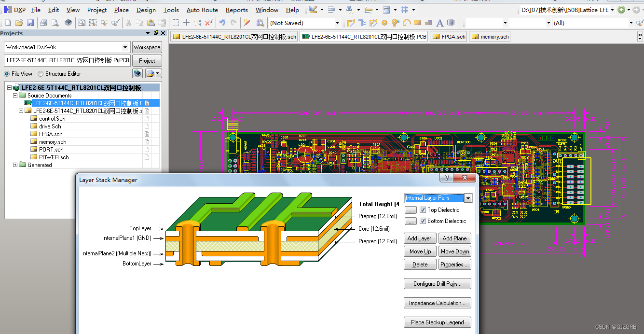Viewport: 644px width, 334px height.
Task: Select the Place String text tool
Action: [x=439, y=23]
